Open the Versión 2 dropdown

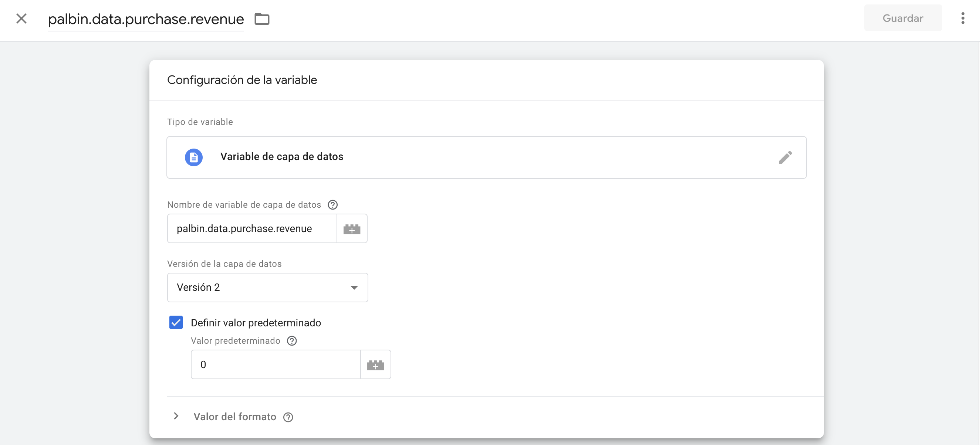pyautogui.click(x=267, y=288)
